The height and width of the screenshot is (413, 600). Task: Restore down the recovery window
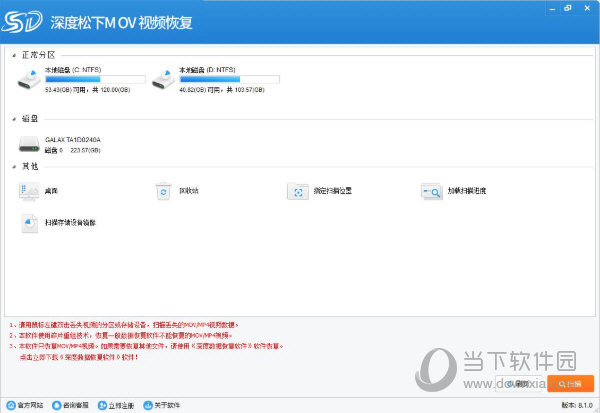pos(568,8)
